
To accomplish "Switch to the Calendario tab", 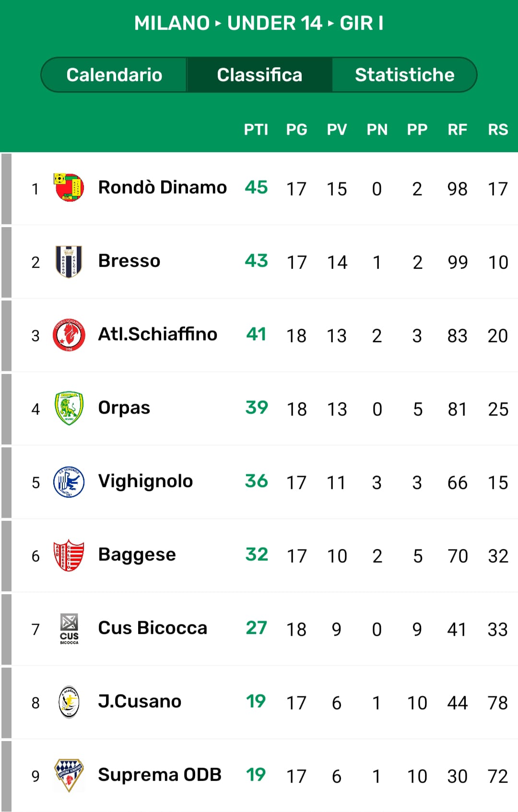I will pos(114,75).
